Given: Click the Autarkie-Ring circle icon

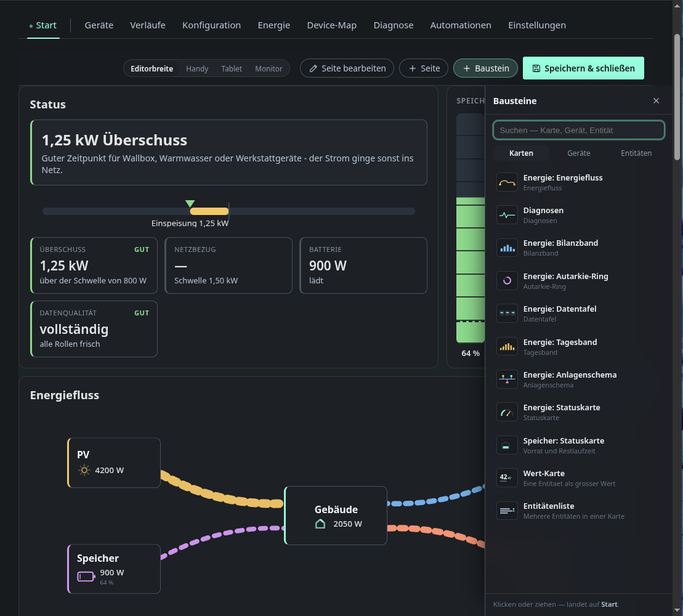Looking at the screenshot, I should (x=507, y=281).
